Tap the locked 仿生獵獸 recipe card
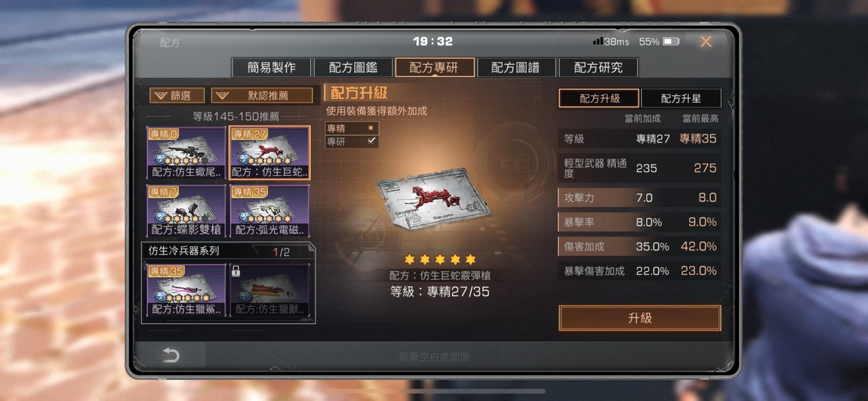The image size is (868, 401). [x=269, y=291]
